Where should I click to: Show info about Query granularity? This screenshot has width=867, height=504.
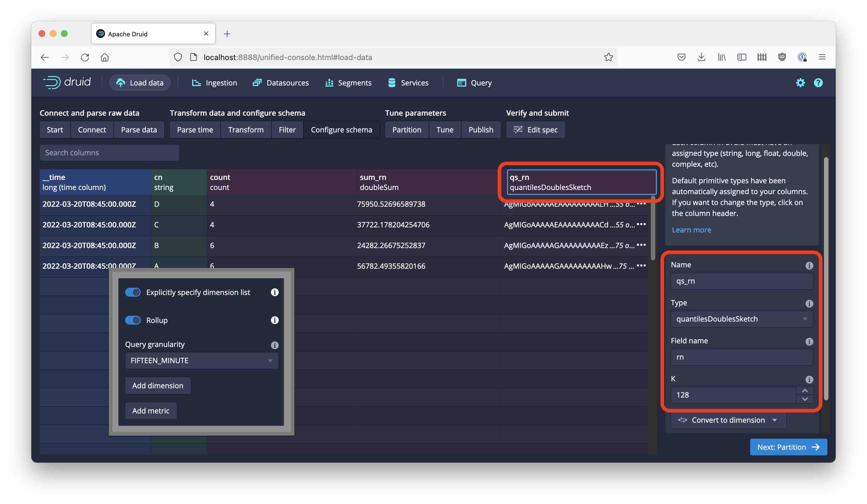point(275,345)
